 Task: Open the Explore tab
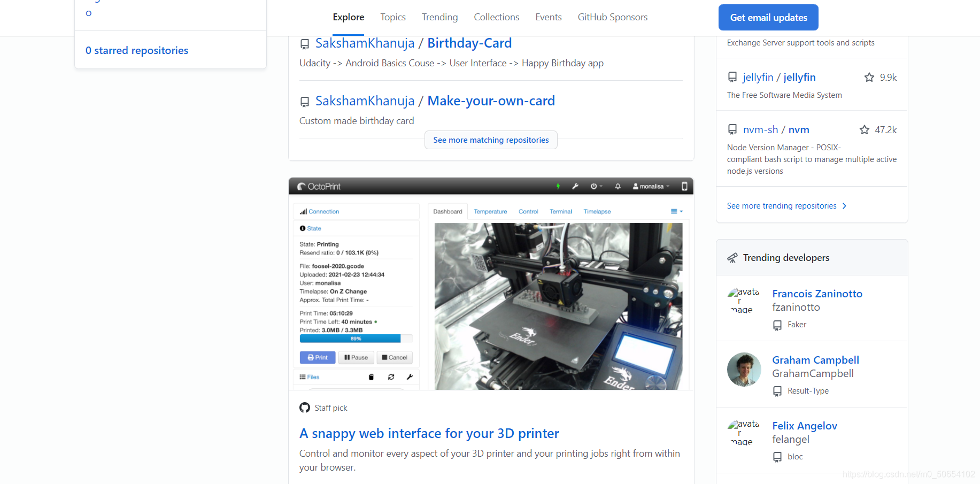(348, 17)
